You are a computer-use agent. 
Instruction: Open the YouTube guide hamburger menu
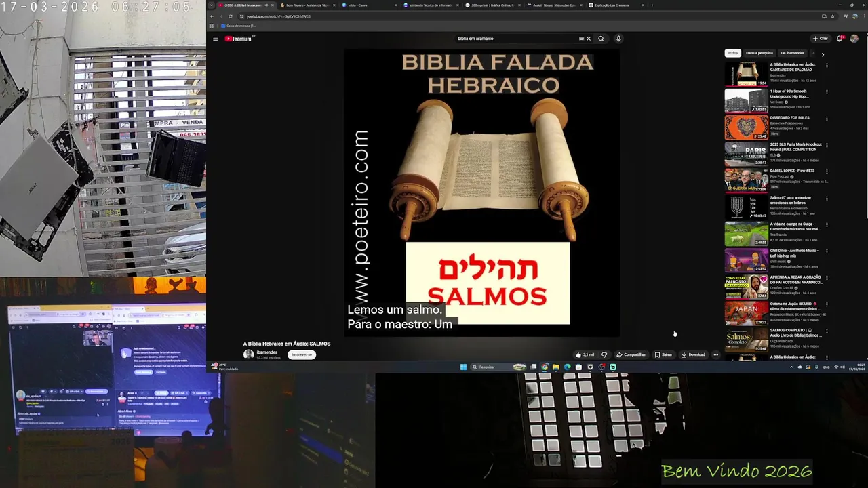pos(216,39)
